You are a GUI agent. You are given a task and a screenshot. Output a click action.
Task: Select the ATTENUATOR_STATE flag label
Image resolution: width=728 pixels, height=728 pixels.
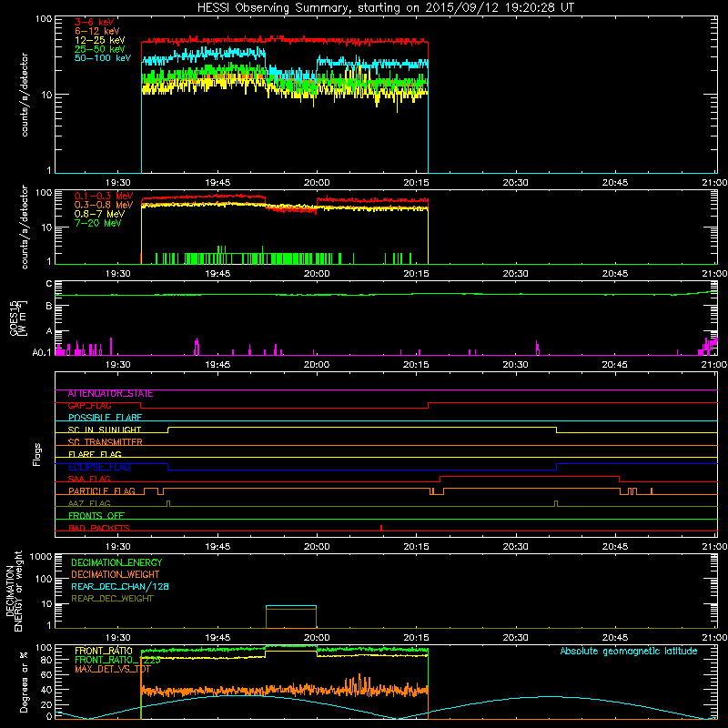pos(110,394)
